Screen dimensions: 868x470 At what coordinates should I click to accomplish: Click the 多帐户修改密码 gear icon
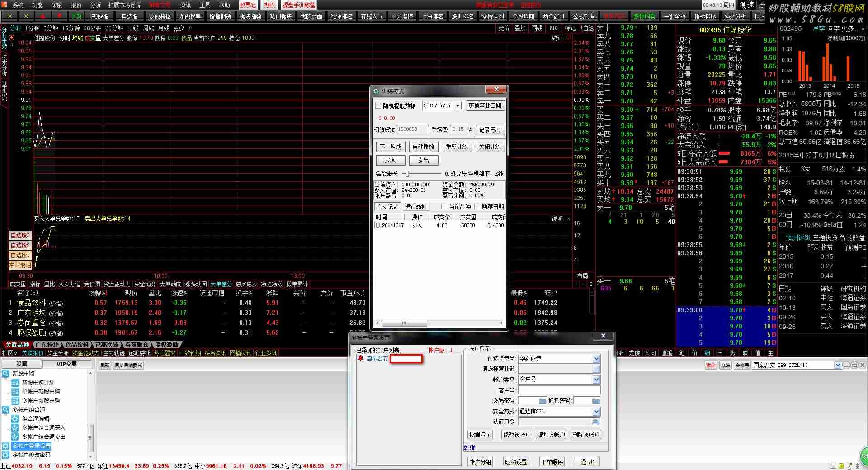click(5, 455)
